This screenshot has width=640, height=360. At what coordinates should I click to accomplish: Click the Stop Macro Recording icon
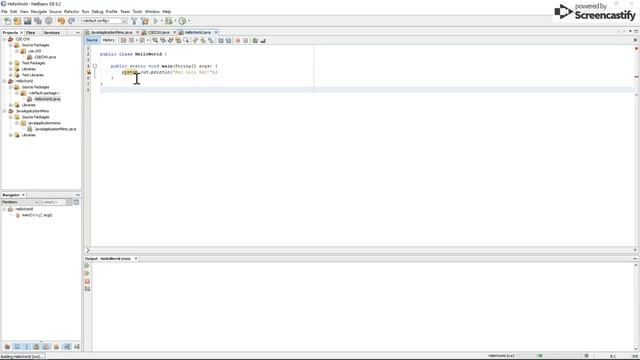click(246, 40)
